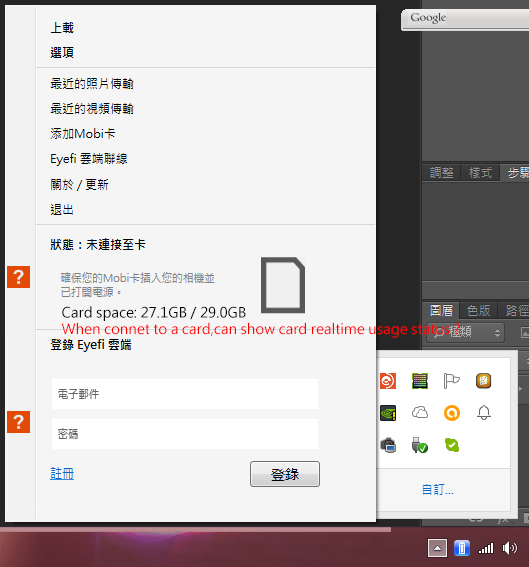Click 退出 to quit Eyefi
Image resolution: width=529 pixels, height=567 pixels.
(62, 210)
